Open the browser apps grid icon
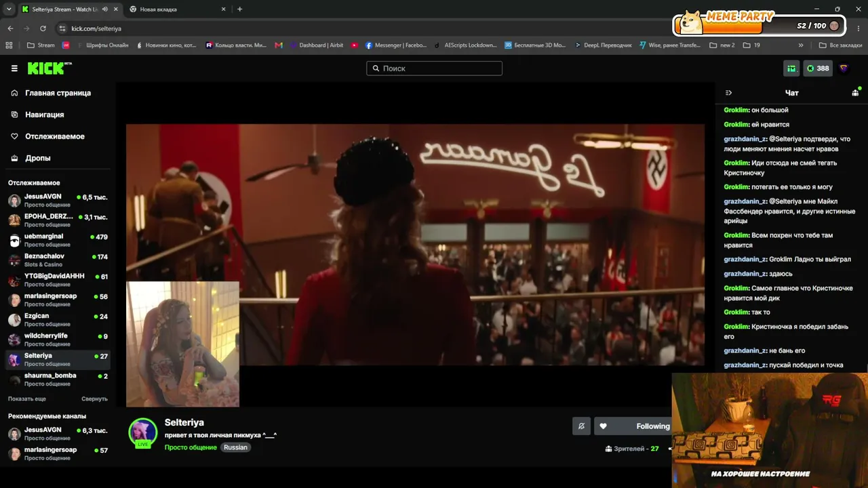 9,45
